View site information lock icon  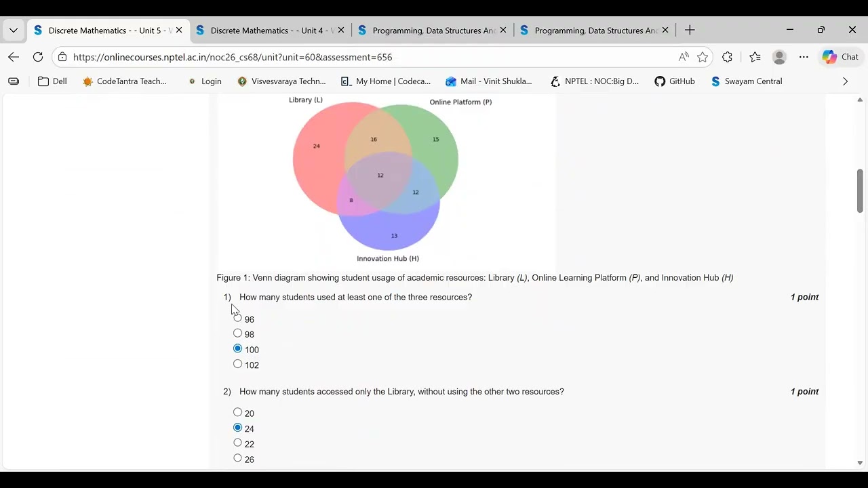pos(62,57)
